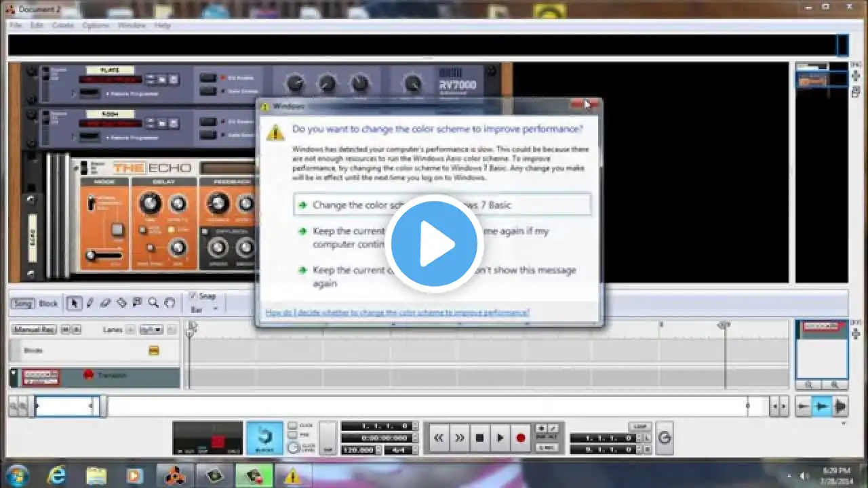This screenshot has width=868, height=488.
Task: Fast forward using the transport panel button
Action: pos(459,438)
